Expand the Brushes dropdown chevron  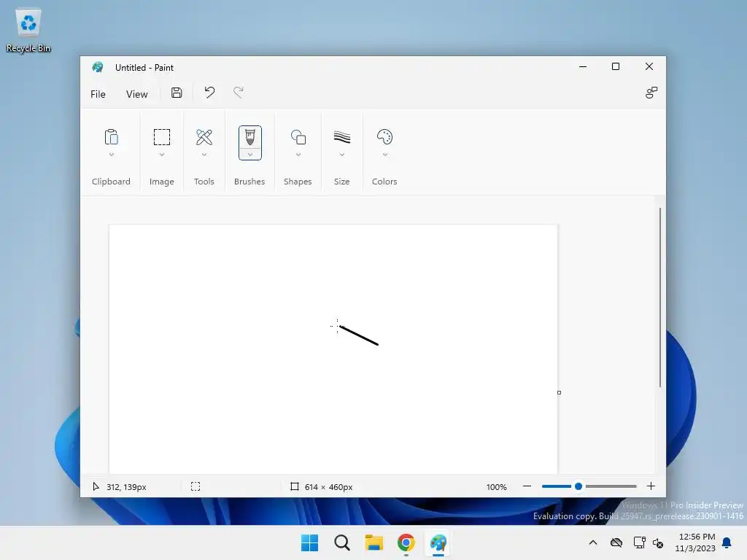click(x=249, y=155)
